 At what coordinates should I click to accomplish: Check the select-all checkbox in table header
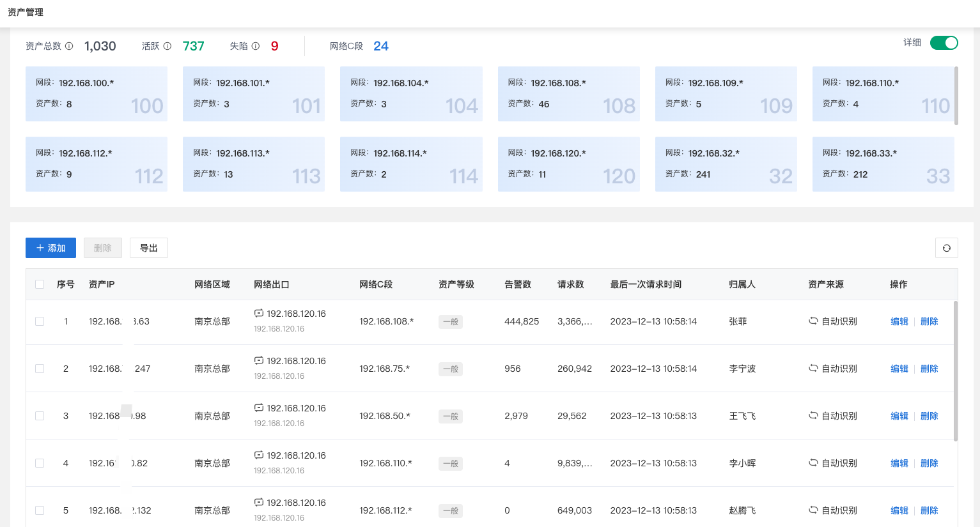(40, 284)
